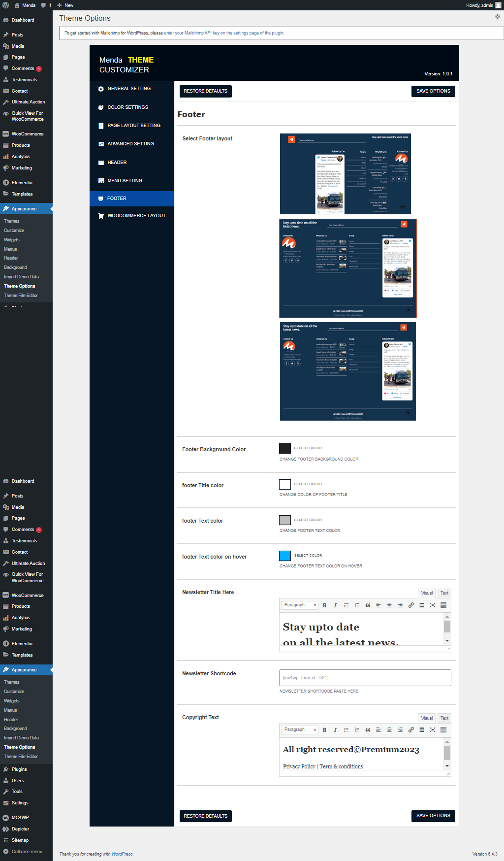Image resolution: width=504 pixels, height=861 pixels.
Task: Open Paragraph dropdown in Newsletter Title editor
Action: pos(299,605)
